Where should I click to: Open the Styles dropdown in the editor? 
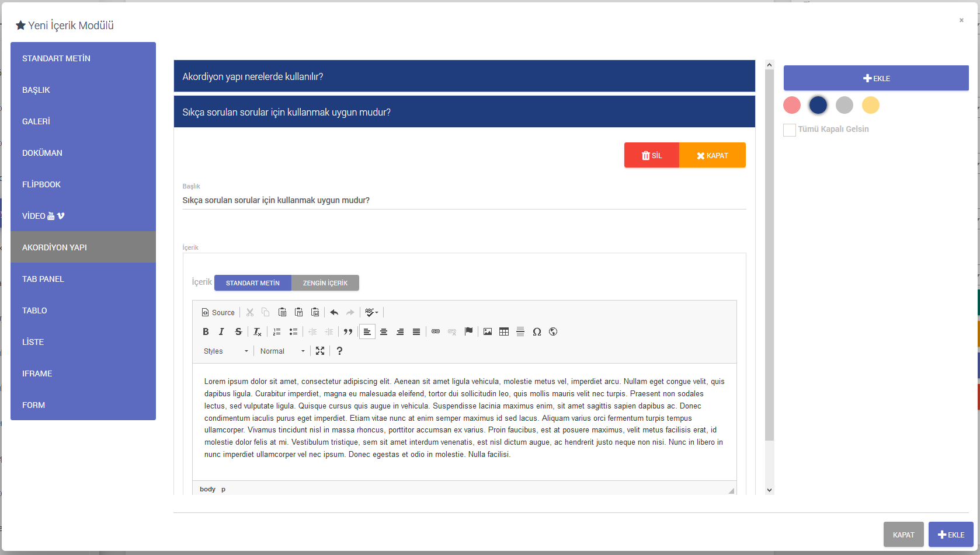225,351
